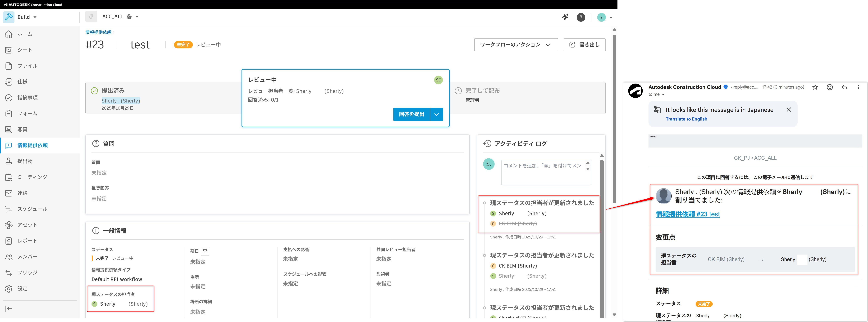Screen dimensions: 868x322
Task: Click the ミーティング calendar icon
Action: pyautogui.click(x=9, y=177)
